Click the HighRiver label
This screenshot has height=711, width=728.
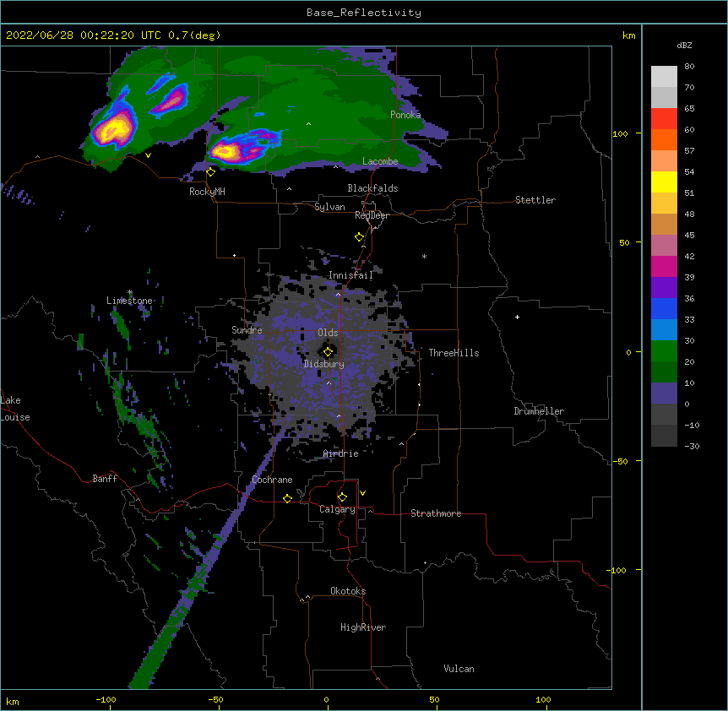[x=363, y=627]
